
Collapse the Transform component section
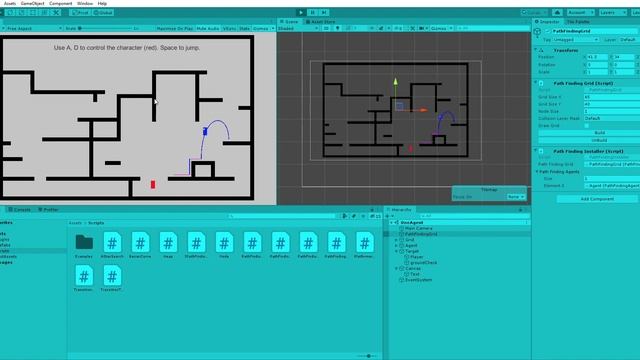coord(536,50)
